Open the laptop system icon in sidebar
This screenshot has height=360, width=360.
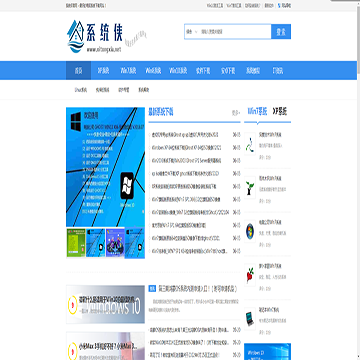(250, 318)
